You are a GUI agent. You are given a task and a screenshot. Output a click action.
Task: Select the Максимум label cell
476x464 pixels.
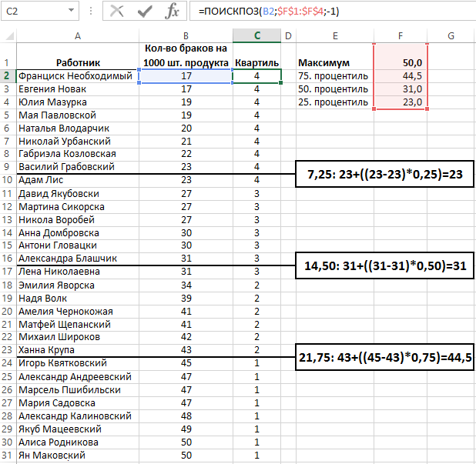[x=335, y=62]
